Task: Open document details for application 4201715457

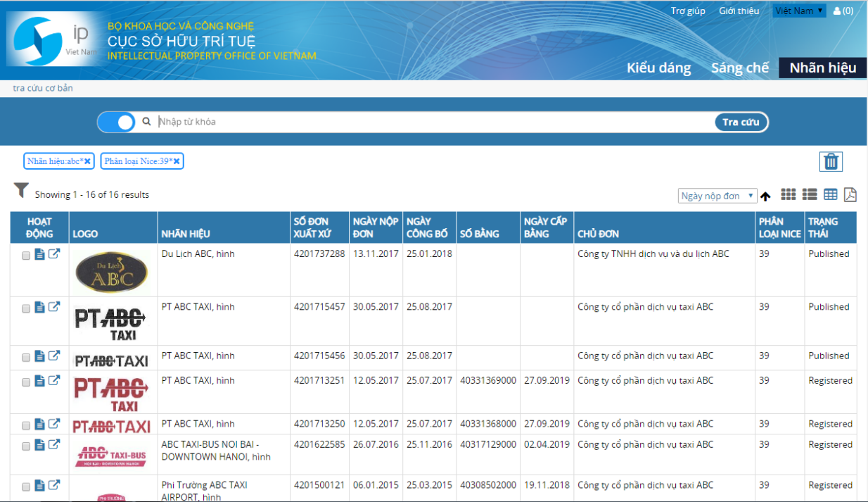Action: 40,308
